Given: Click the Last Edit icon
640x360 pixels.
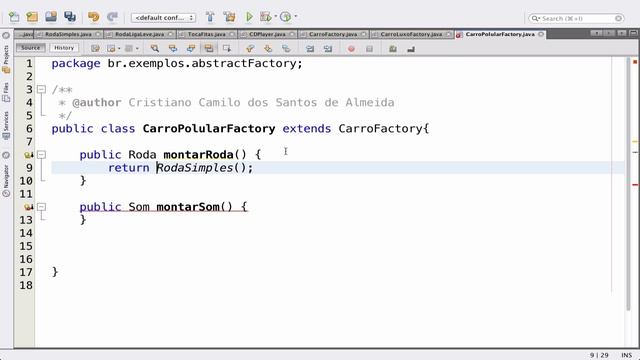Looking at the screenshot, I should tap(95, 49).
